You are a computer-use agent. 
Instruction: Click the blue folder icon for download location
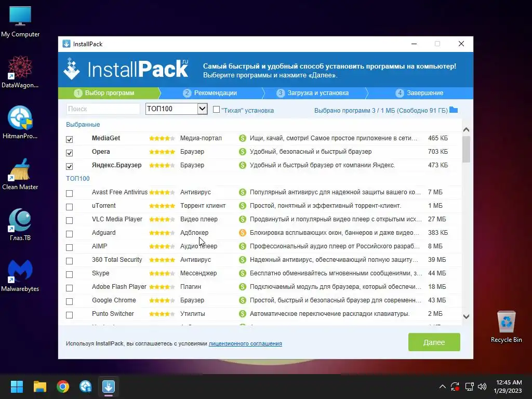click(x=453, y=110)
